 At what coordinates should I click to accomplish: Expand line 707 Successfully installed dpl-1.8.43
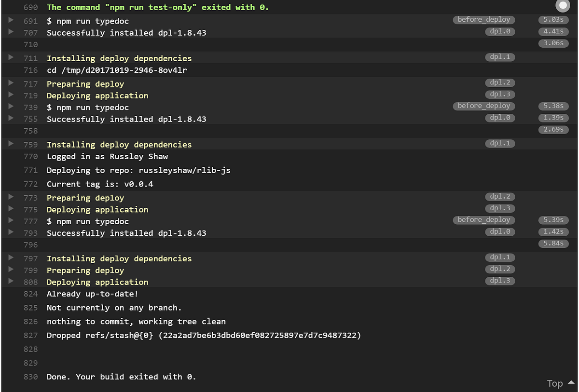11,32
